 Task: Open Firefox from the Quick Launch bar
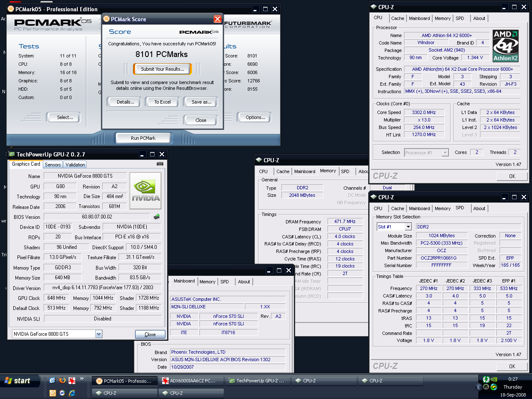(x=62, y=380)
